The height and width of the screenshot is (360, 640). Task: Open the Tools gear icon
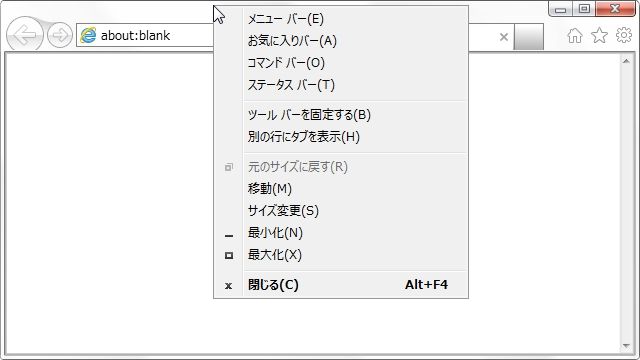[624, 35]
